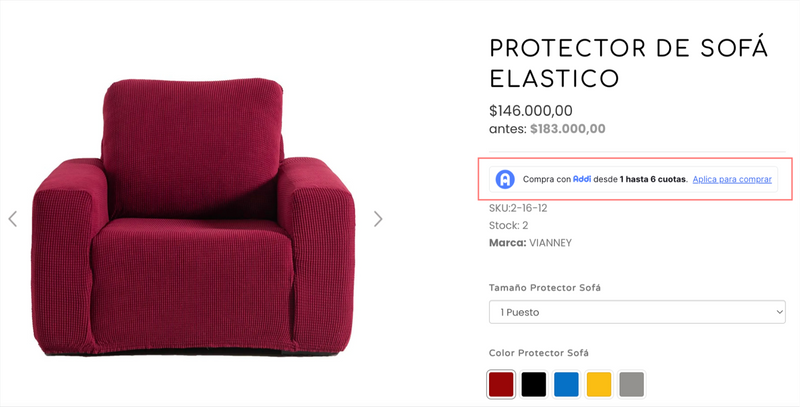Click the next image arrow

click(378, 219)
